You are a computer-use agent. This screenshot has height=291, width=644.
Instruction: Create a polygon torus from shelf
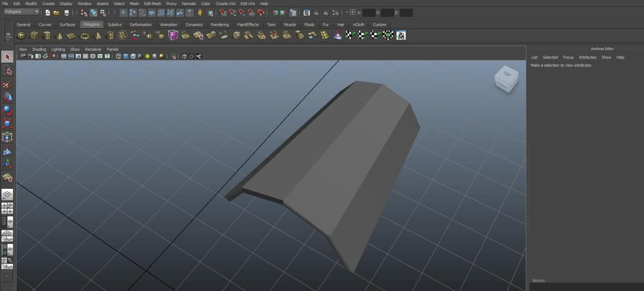coord(85,36)
